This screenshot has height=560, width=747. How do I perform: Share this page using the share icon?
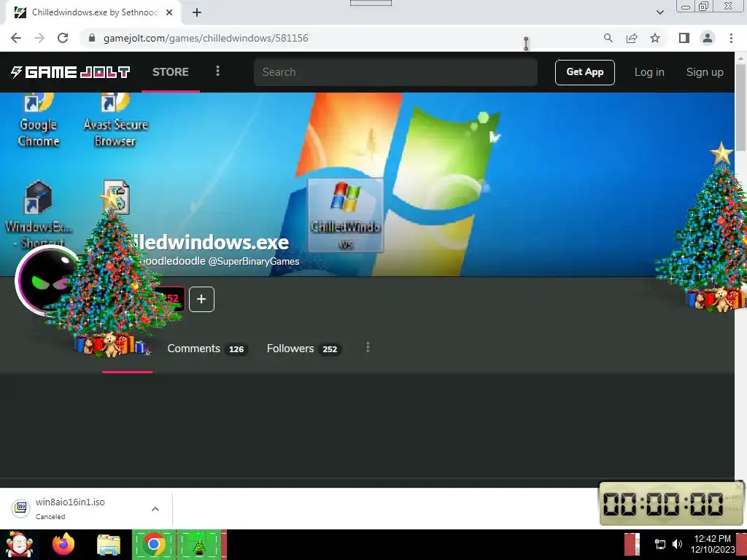(632, 38)
